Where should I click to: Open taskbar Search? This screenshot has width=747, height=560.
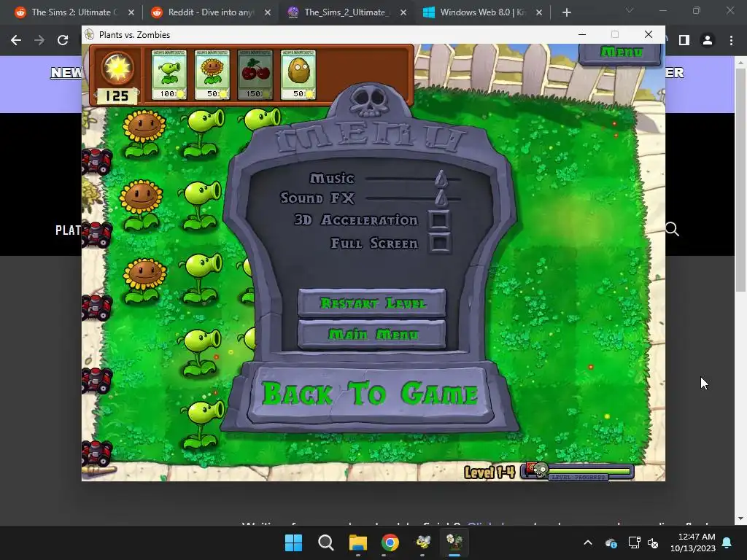[x=326, y=542]
